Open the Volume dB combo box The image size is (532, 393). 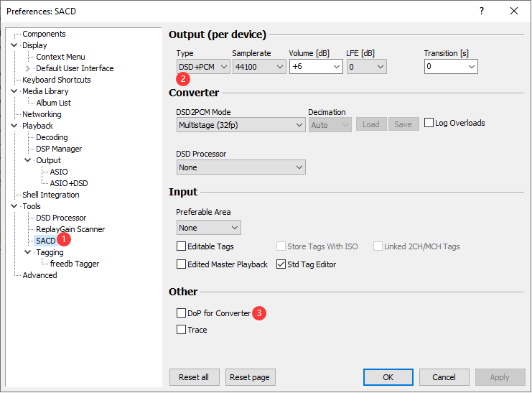[x=316, y=67]
